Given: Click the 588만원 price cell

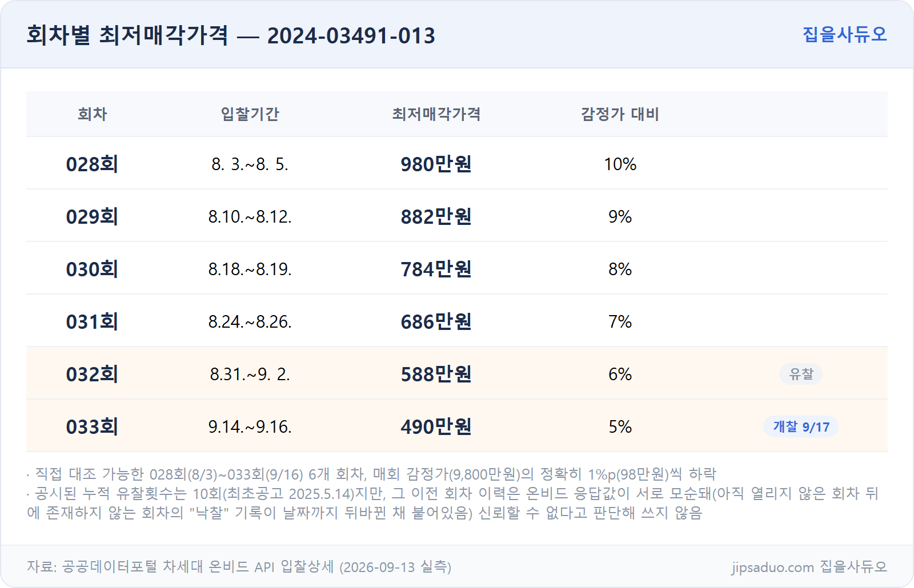Looking at the screenshot, I should pyautogui.click(x=436, y=374).
